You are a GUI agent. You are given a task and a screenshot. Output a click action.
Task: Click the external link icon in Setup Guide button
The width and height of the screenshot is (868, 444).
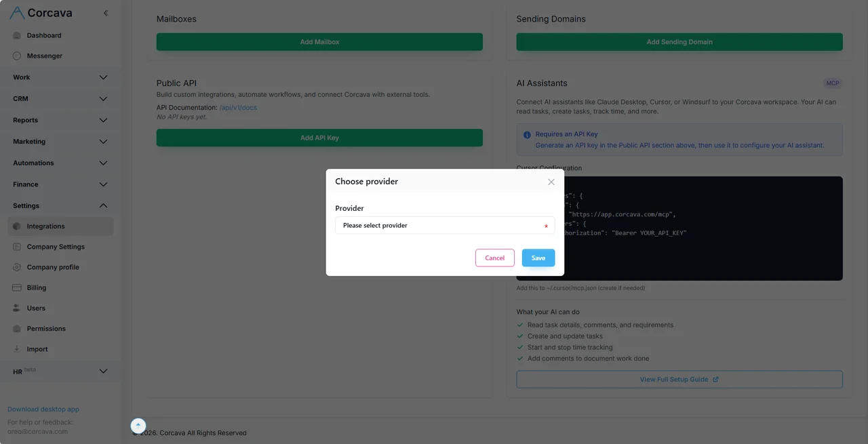pos(715,380)
